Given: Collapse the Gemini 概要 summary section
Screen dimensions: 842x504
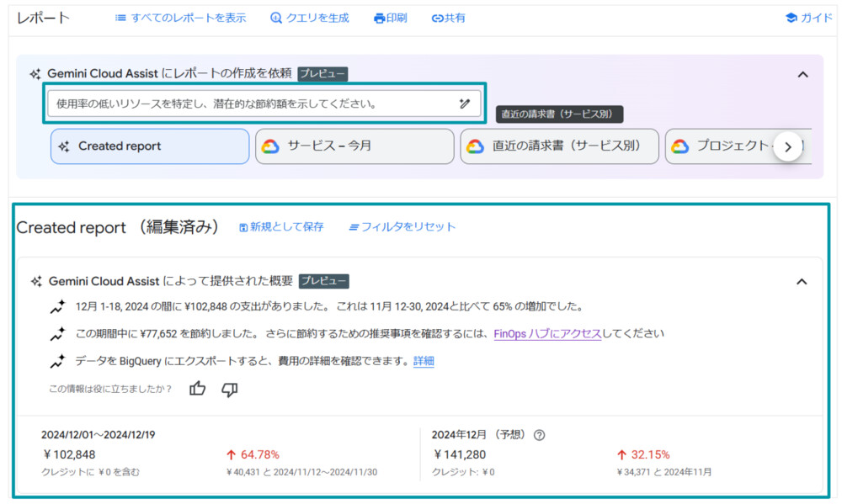Looking at the screenshot, I should (802, 282).
